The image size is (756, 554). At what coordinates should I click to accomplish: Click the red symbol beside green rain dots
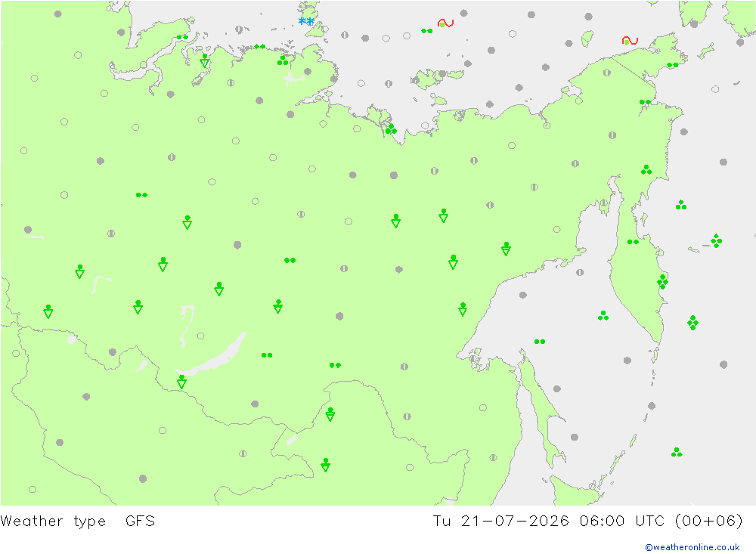click(x=445, y=23)
